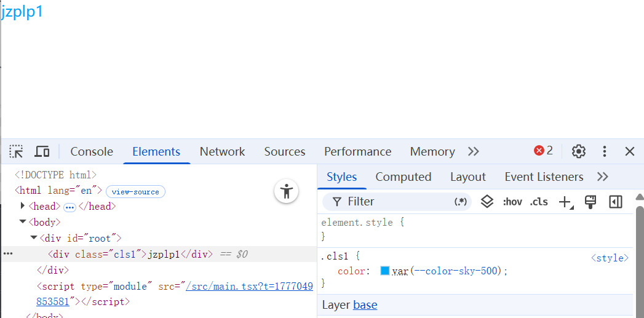Open the Layout sidebar tab
This screenshot has height=318, width=644.
(468, 177)
